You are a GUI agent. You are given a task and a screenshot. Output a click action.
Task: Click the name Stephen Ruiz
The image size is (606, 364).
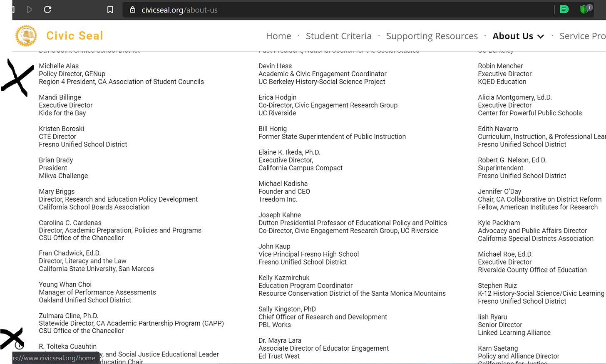497,285
